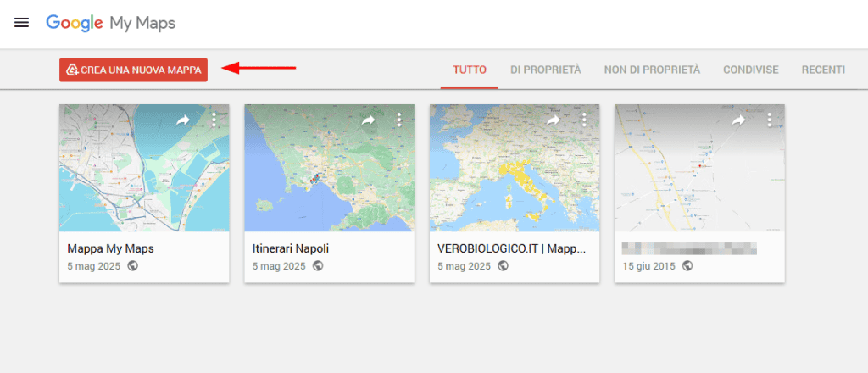The height and width of the screenshot is (373, 868).
Task: Open the VEROBIOLOGICO.IT Europe map thumbnail
Action: [x=515, y=168]
